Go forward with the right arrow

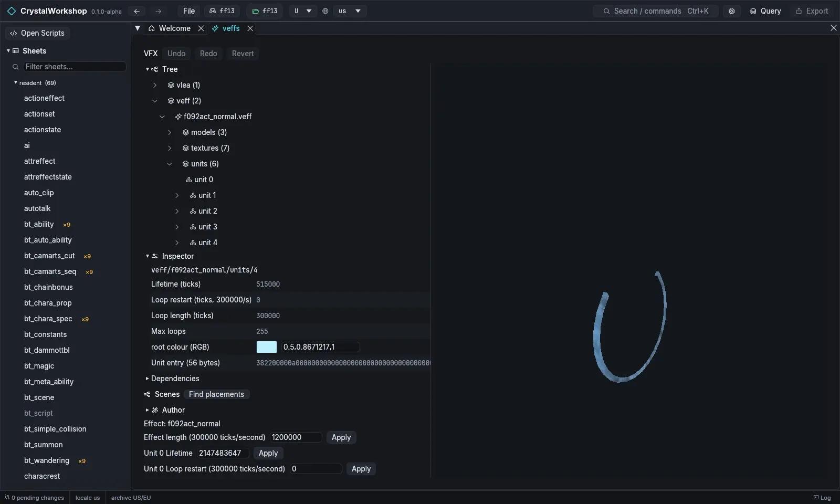click(x=158, y=11)
